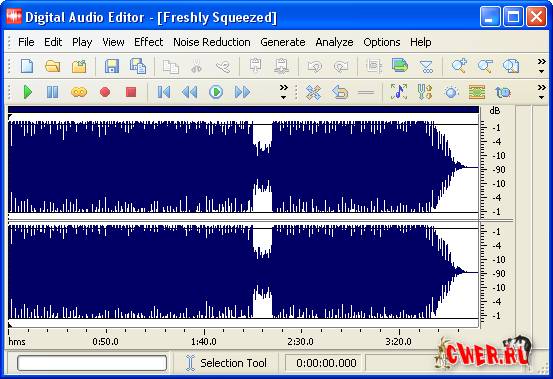
Task: Open the Noise Reduction menu
Action: tap(212, 42)
